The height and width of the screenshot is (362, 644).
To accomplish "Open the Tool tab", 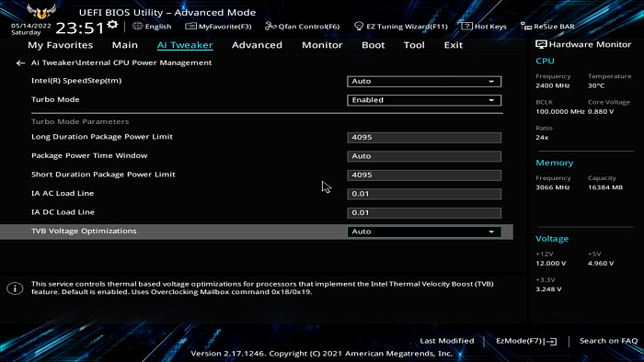I will [x=414, y=45].
